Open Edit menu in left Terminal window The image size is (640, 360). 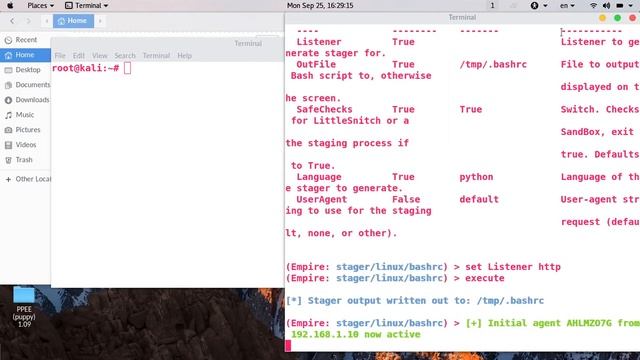point(79,56)
